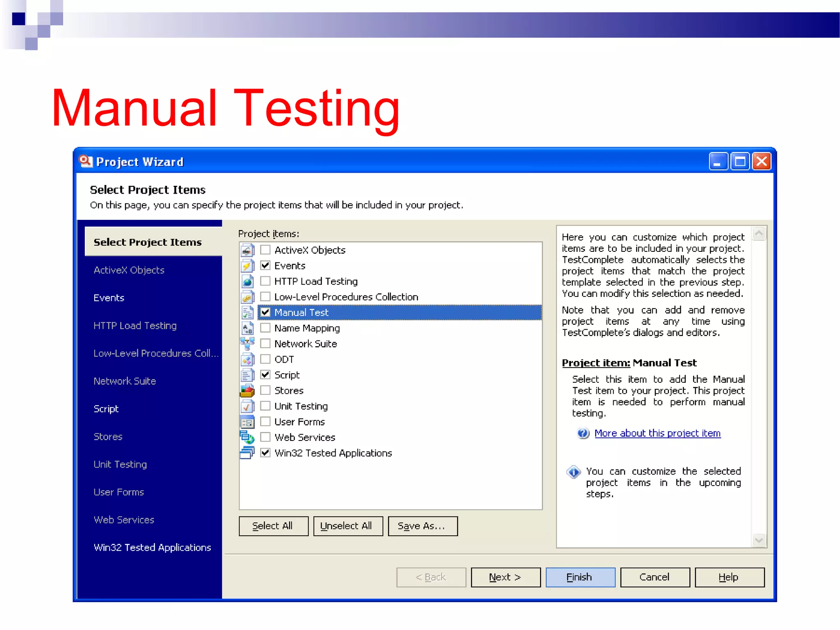Click the Finish button
This screenshot has height=630, width=840.
580,577
